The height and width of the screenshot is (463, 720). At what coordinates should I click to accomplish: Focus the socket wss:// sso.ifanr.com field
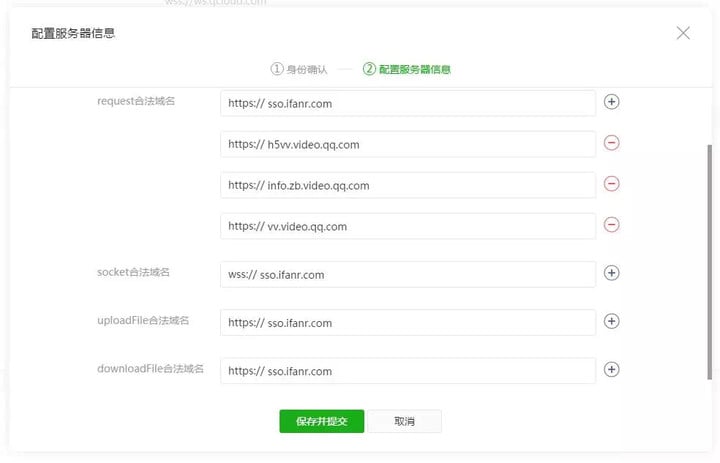tap(408, 275)
